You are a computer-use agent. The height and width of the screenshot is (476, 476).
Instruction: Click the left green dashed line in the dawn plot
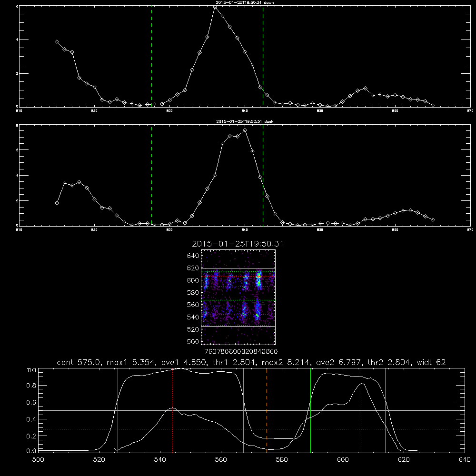click(151, 56)
